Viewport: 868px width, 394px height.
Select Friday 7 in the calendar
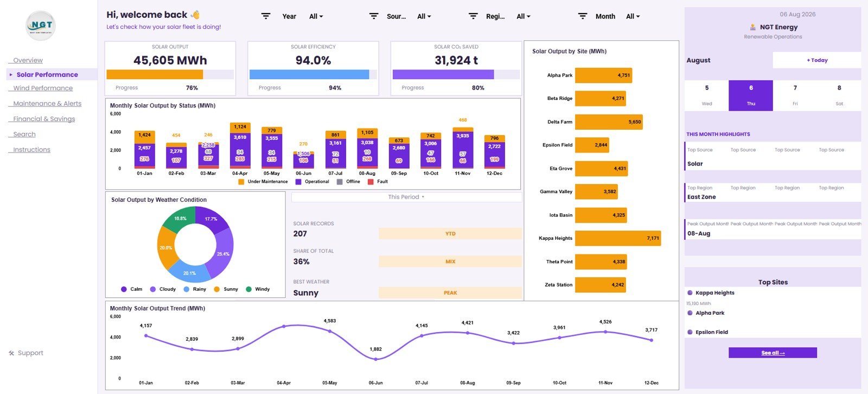tap(795, 96)
